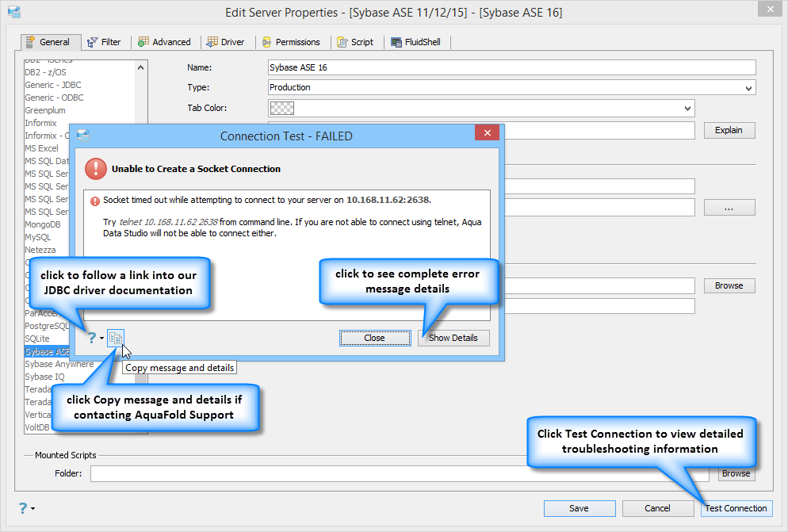Select VoltDB in server list
This screenshot has height=532, width=788.
(37, 427)
